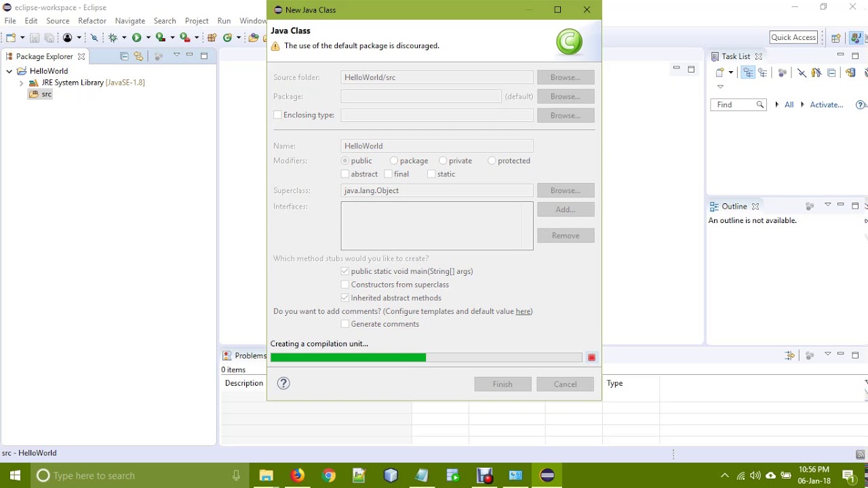This screenshot has width=868, height=488.
Task: Open Chrome from the taskbar
Action: [328, 475]
